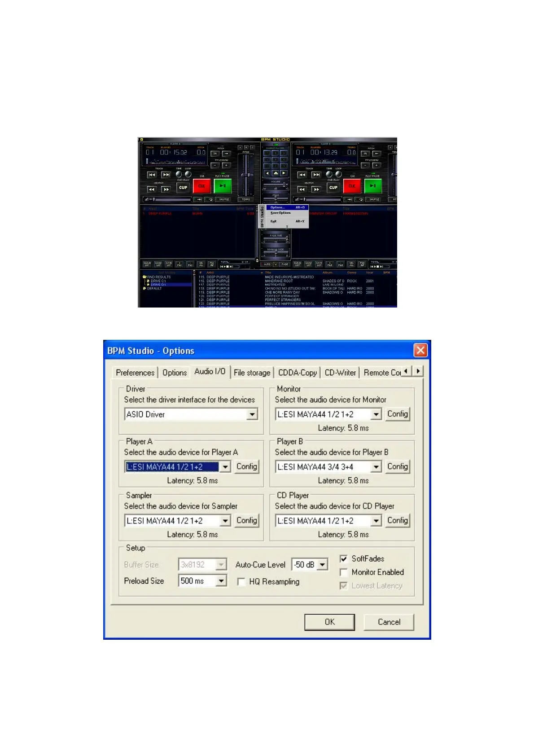Open Auto-Cue Level -50 dB dropdown

point(323,565)
